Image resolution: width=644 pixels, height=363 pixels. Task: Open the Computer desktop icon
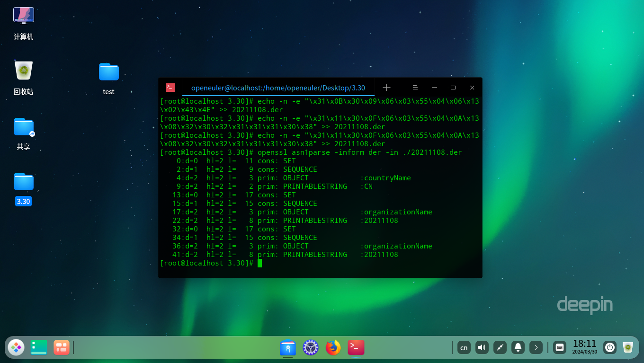pos(23,16)
